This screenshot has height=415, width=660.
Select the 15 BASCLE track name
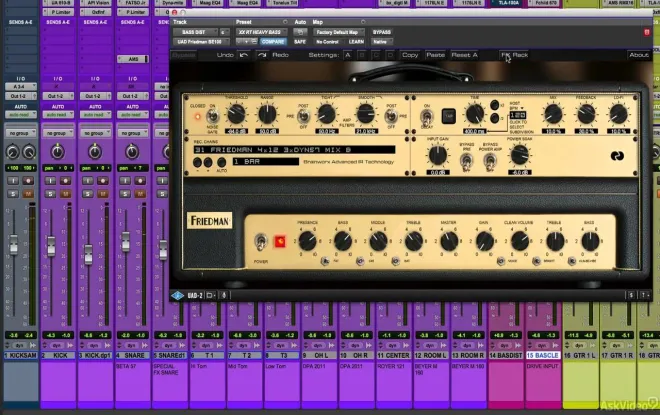click(x=543, y=356)
